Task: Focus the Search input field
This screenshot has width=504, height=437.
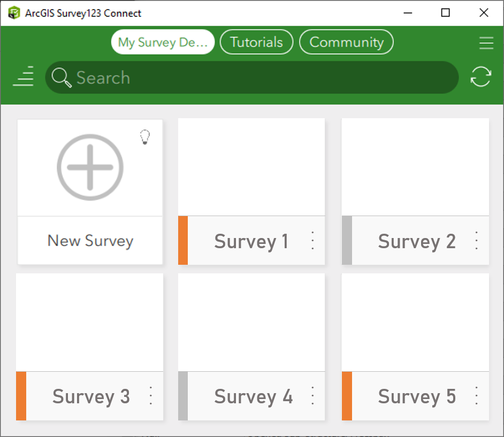Action: [x=251, y=78]
